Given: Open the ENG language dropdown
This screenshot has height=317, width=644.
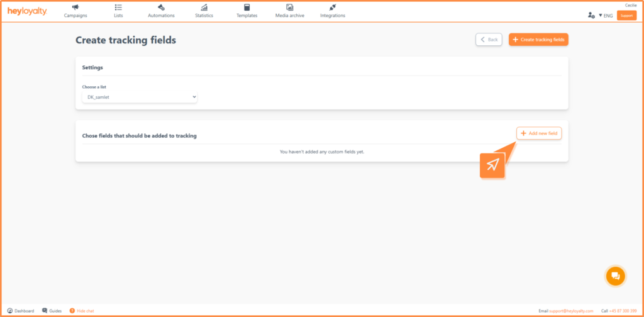Looking at the screenshot, I should (x=606, y=15).
